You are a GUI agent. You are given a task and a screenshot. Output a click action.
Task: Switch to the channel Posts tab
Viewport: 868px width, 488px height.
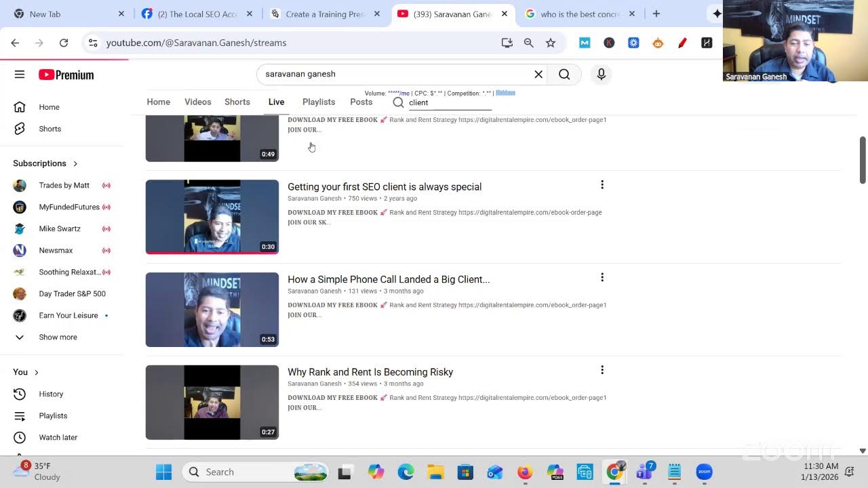tap(361, 102)
